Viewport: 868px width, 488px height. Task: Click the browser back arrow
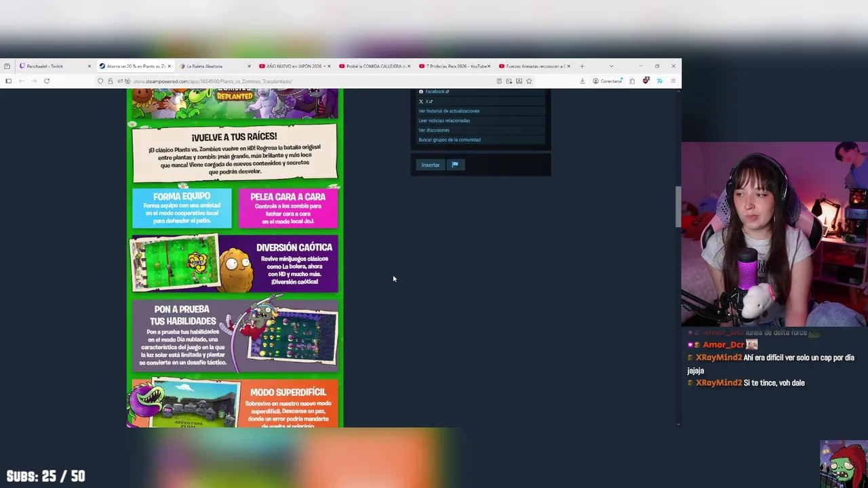[22, 81]
